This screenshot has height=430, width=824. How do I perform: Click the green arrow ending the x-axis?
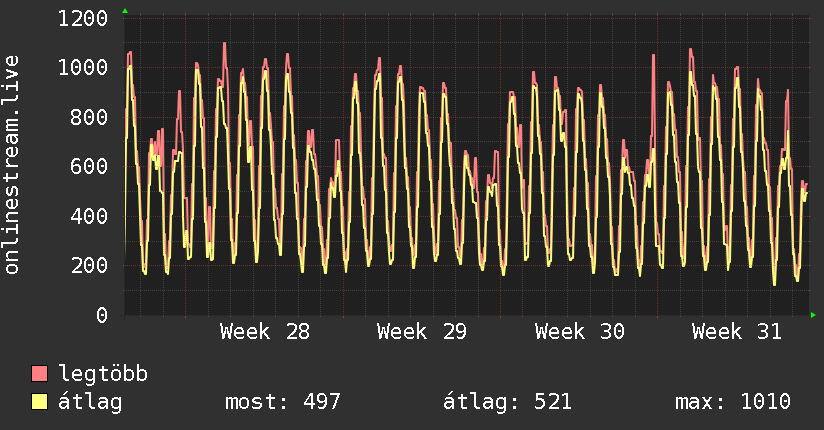813,315
